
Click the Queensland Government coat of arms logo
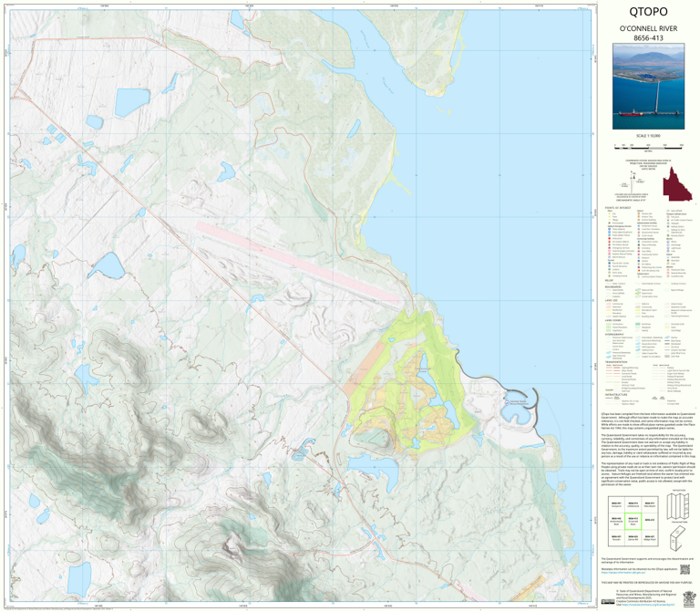[x=689, y=598]
